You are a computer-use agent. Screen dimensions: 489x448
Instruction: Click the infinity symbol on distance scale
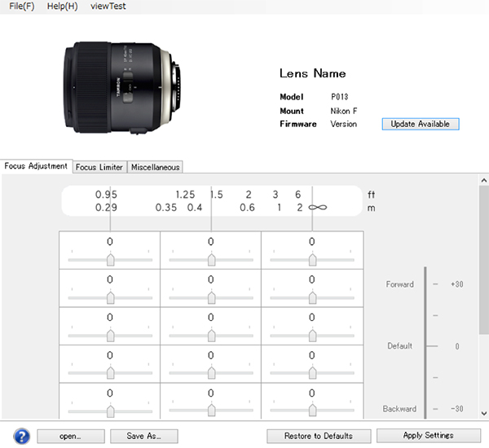click(318, 208)
